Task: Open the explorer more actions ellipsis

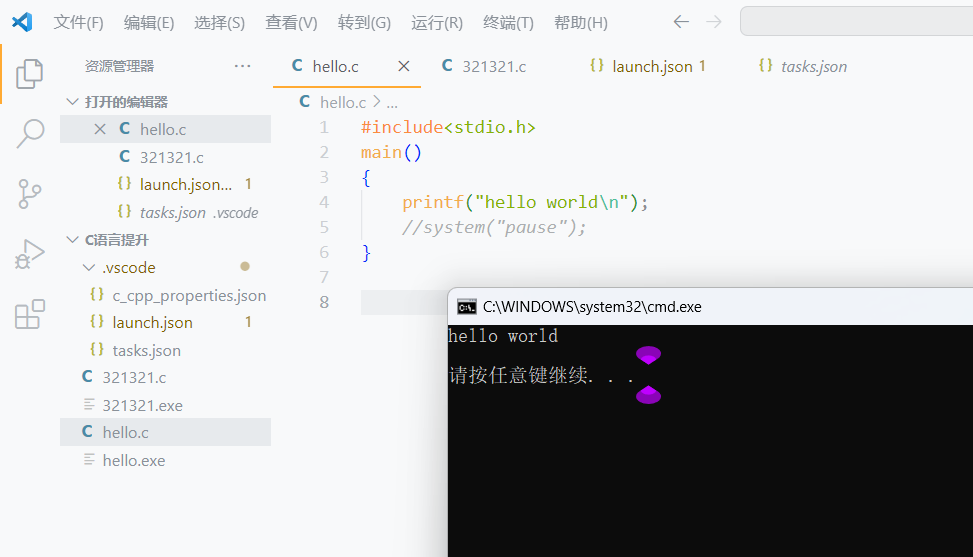Action: (x=242, y=66)
